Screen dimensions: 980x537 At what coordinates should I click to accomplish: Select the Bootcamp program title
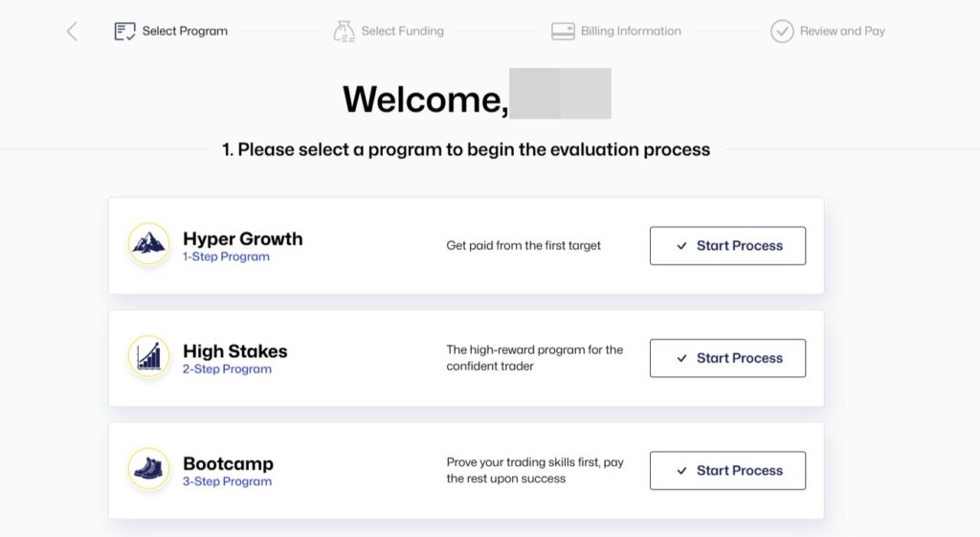pyautogui.click(x=228, y=463)
